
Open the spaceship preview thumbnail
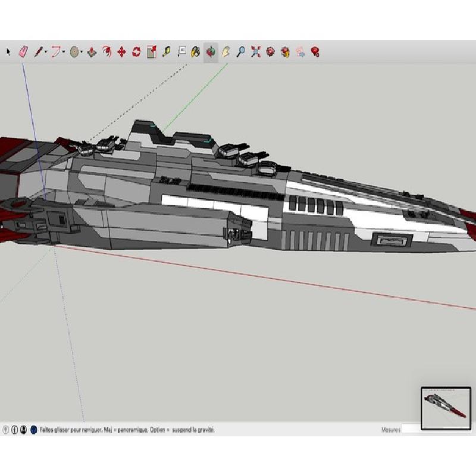point(446,408)
